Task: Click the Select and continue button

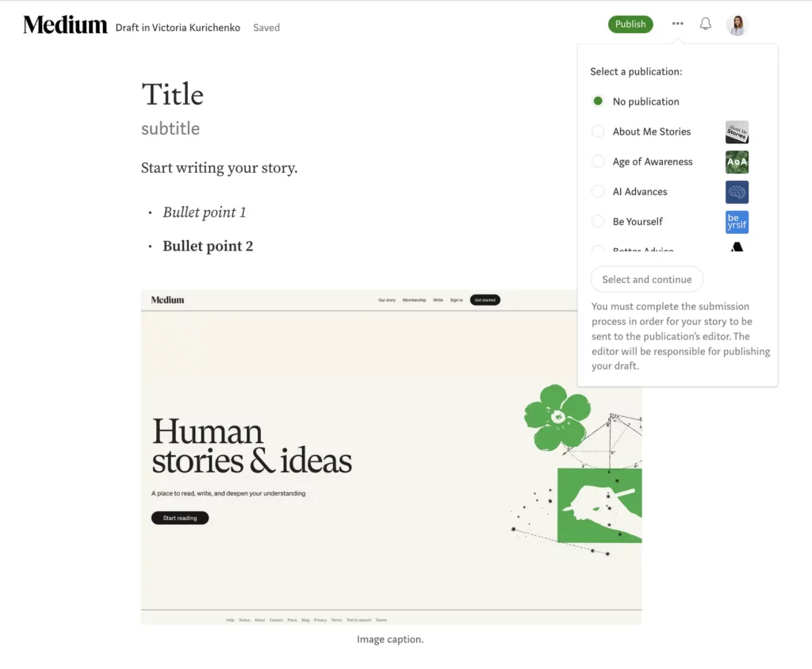Action: (646, 279)
